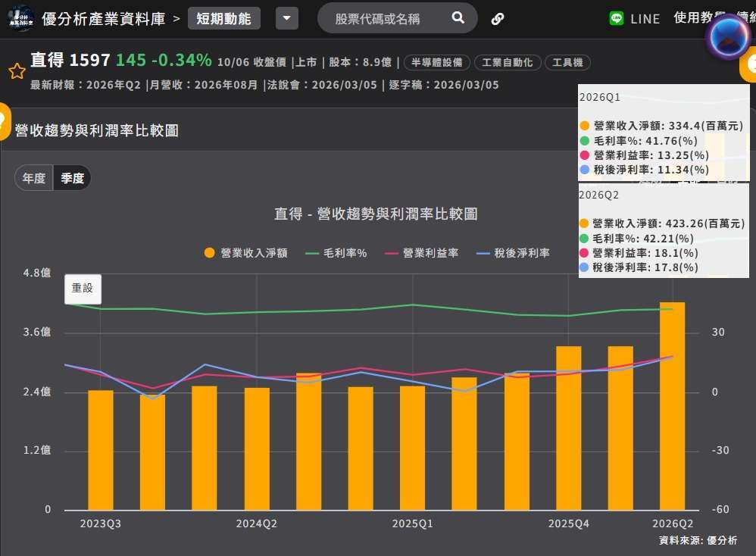Toggle 毛利率% series in legend
The height and width of the screenshot is (556, 756).
(336, 253)
